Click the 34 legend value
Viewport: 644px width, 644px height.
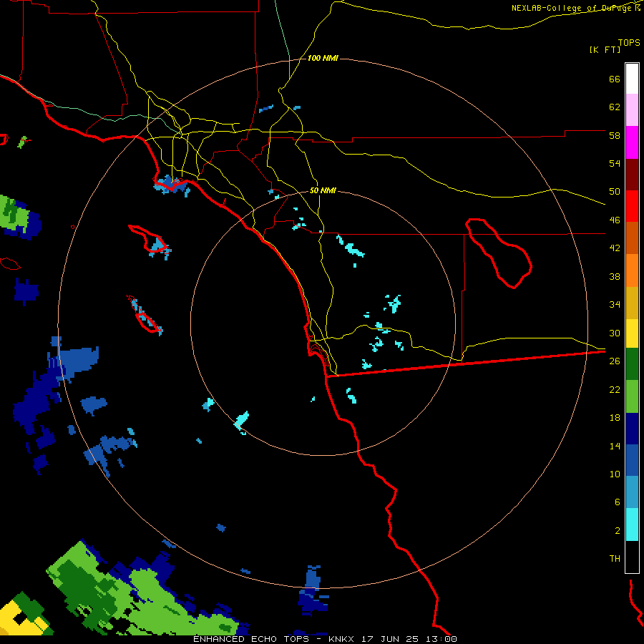click(x=615, y=304)
